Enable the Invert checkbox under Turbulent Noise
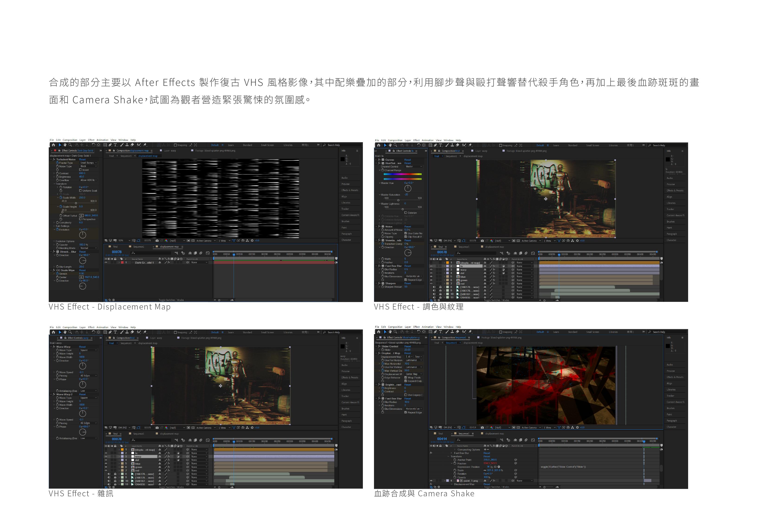 tap(80, 170)
